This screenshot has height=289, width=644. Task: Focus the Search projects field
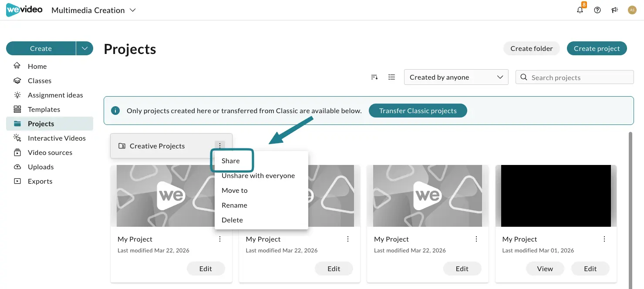point(575,77)
